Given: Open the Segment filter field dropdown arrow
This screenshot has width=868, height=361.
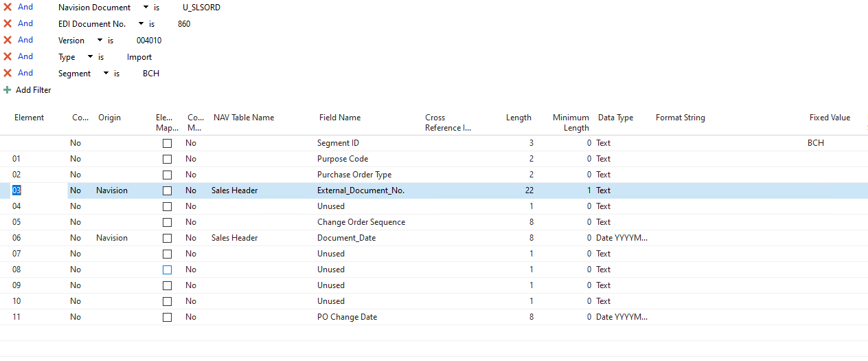Looking at the screenshot, I should 106,74.
